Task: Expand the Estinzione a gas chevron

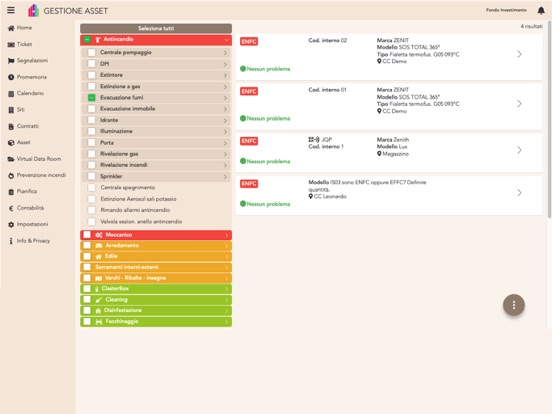Action: click(x=225, y=87)
